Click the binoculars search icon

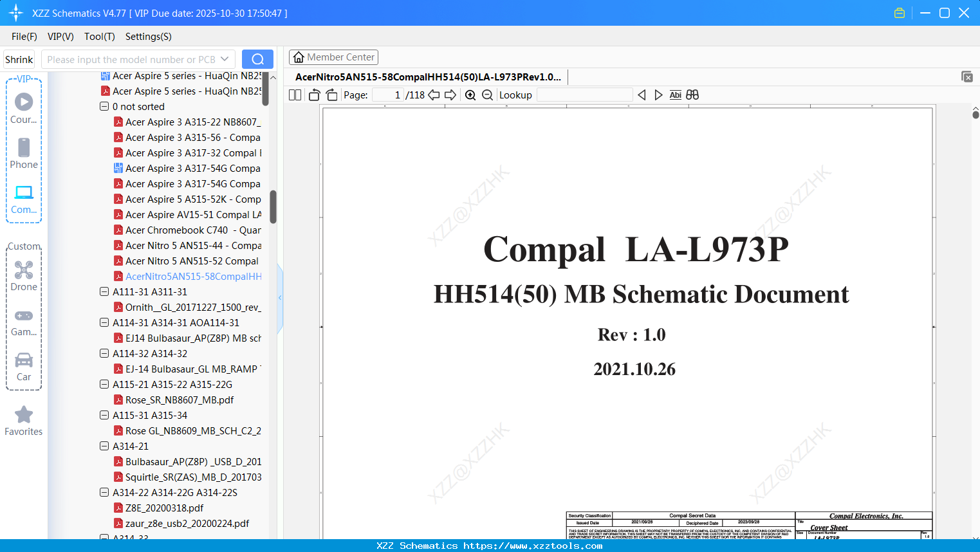[692, 95]
